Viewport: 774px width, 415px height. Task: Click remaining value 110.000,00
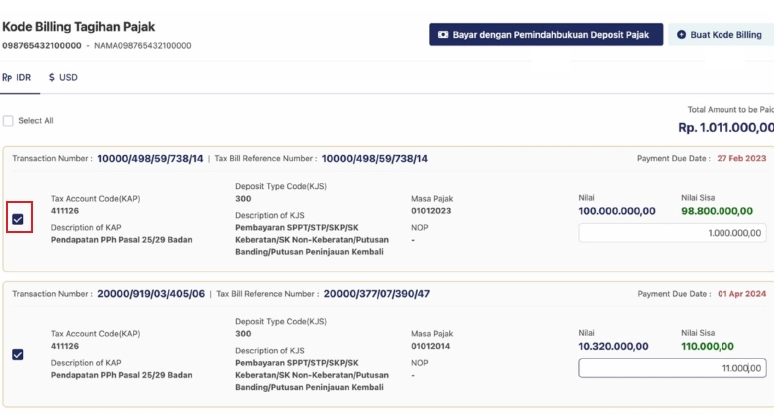click(708, 346)
